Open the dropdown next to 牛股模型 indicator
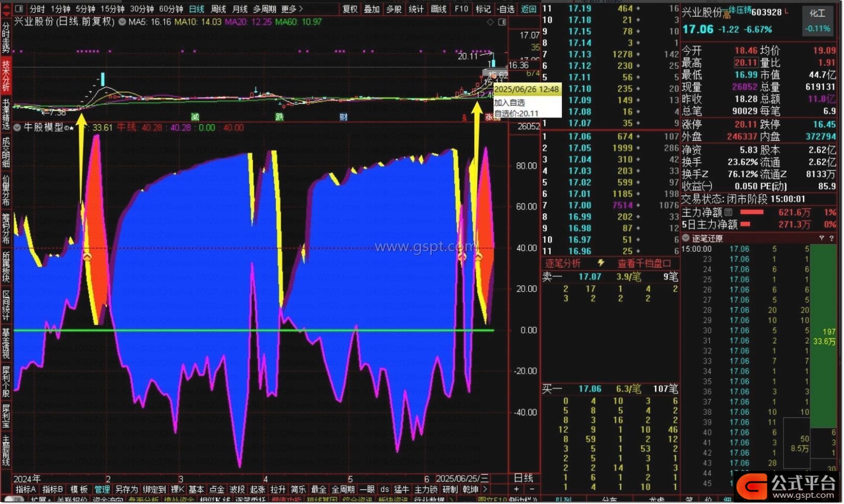Viewport: 844px width, 504px height. coord(17,127)
